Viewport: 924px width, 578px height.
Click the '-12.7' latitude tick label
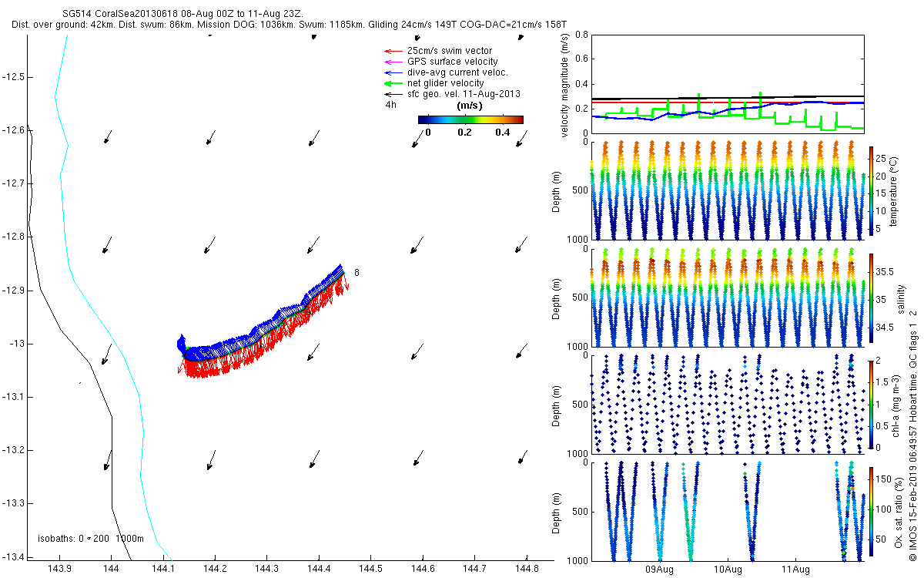[x=14, y=183]
